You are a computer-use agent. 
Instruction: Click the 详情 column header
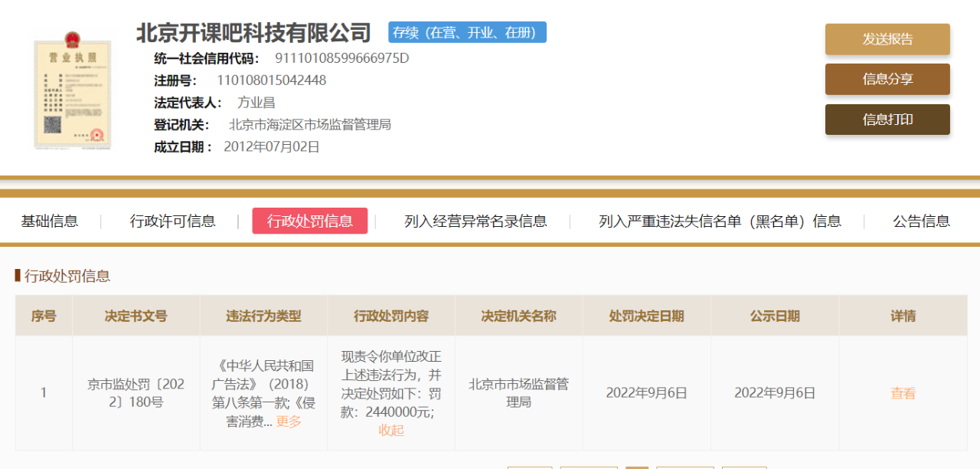[x=903, y=316]
